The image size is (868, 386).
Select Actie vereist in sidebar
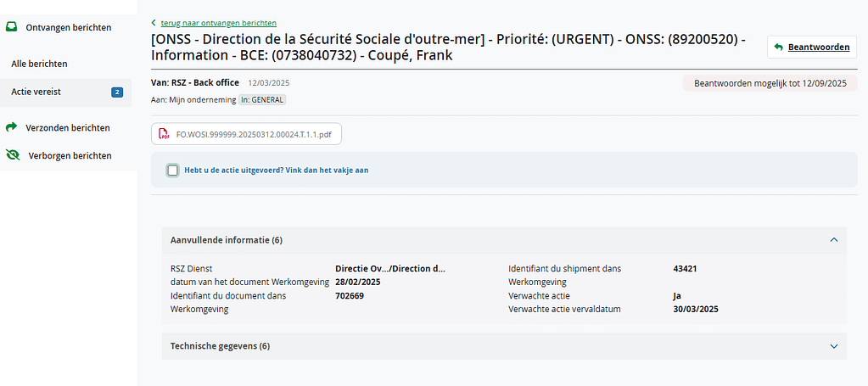(36, 92)
